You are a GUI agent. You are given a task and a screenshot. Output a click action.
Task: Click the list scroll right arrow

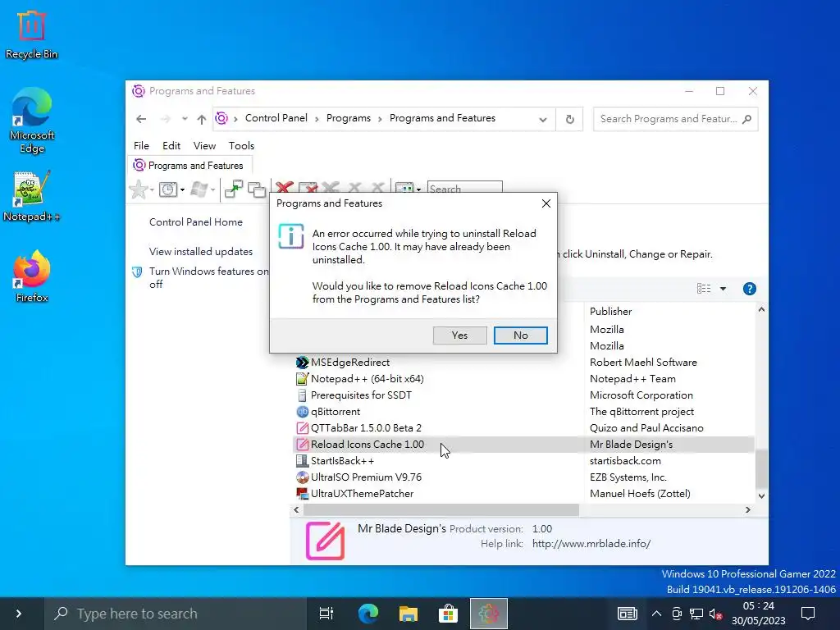[x=748, y=510]
